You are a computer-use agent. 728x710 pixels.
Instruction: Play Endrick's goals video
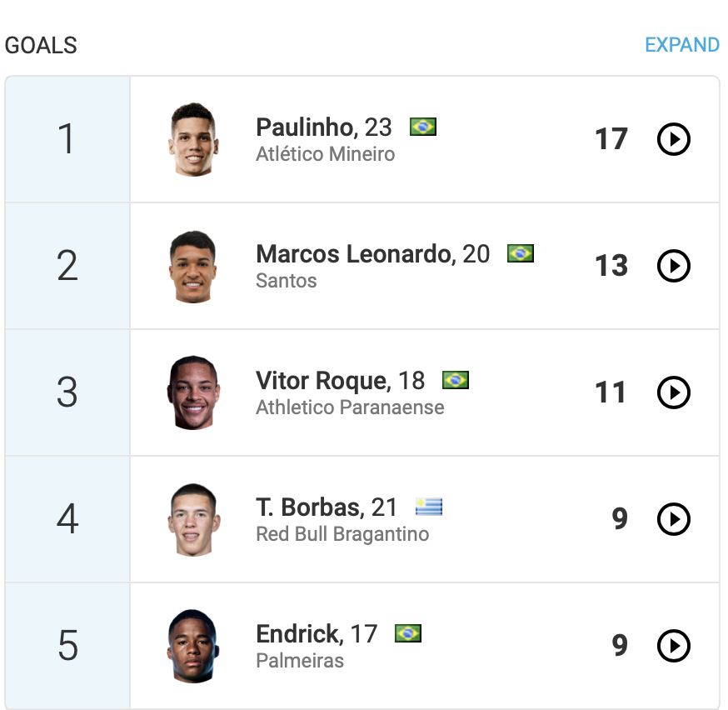(x=673, y=646)
